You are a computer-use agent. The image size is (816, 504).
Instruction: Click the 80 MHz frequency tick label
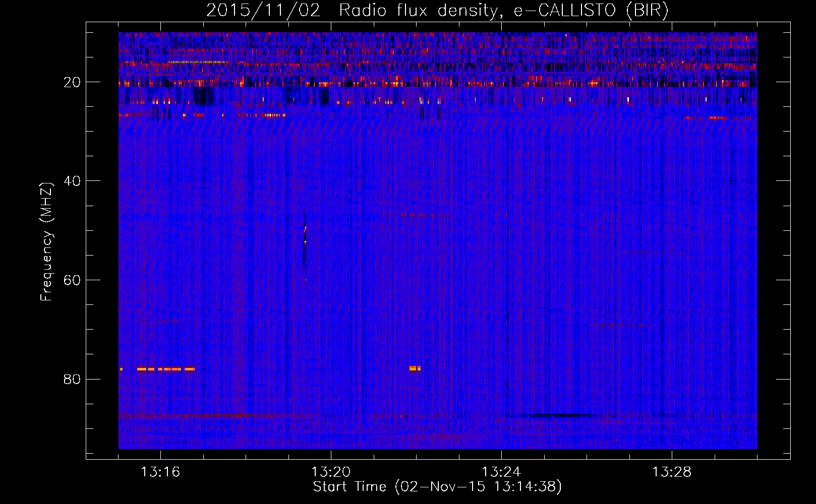click(72, 379)
